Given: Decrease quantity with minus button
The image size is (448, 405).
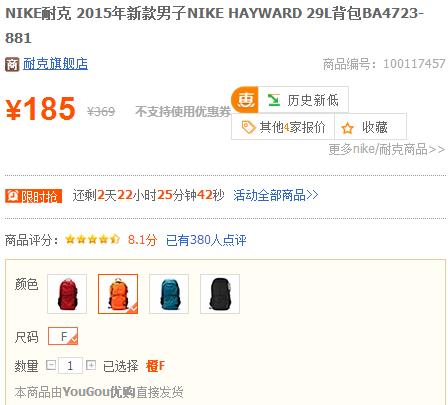Looking at the screenshot, I should coord(51,365).
